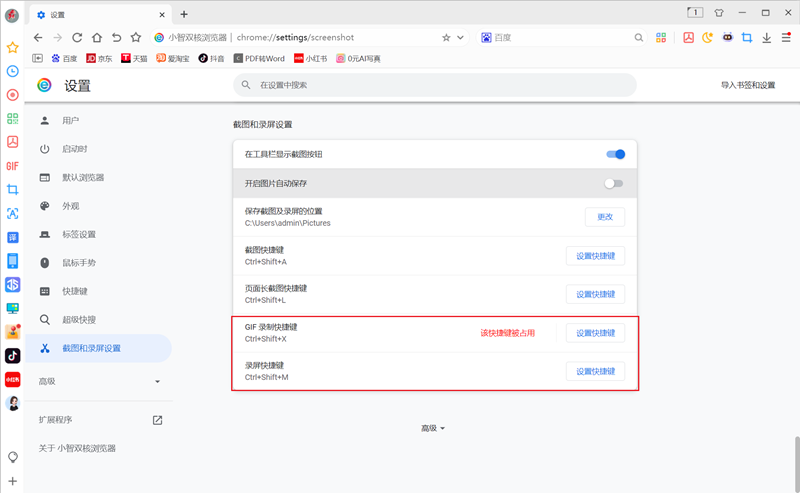Toggle night mode moon icon
Screen dimensions: 800x493
707,37
